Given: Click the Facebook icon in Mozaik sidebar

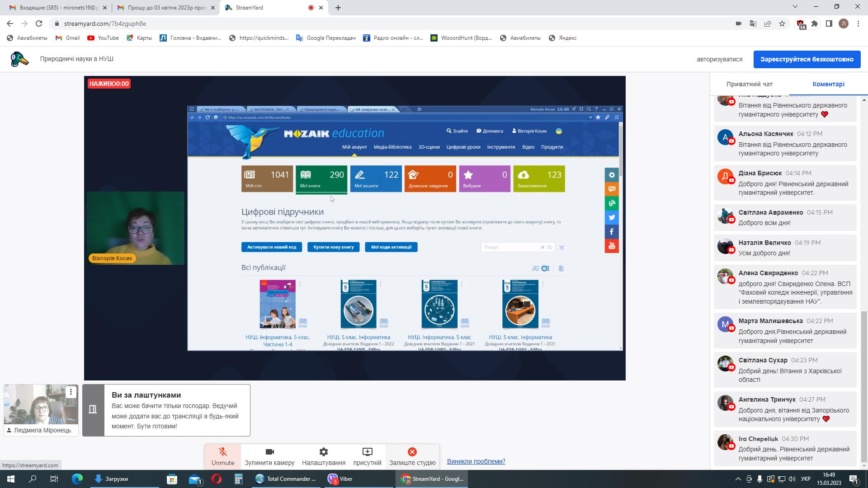Looking at the screenshot, I should coord(612,231).
